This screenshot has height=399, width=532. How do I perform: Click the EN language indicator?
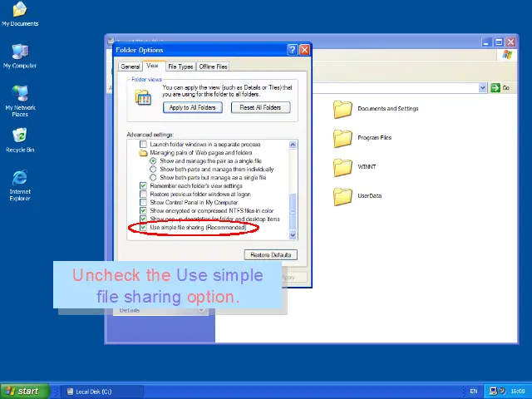pos(474,392)
